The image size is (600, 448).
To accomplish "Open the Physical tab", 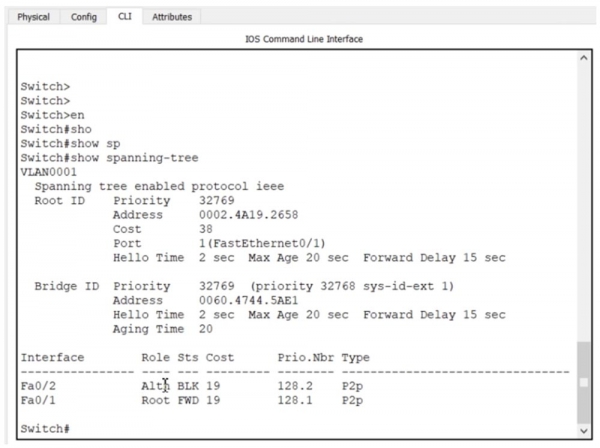I will (33, 17).
